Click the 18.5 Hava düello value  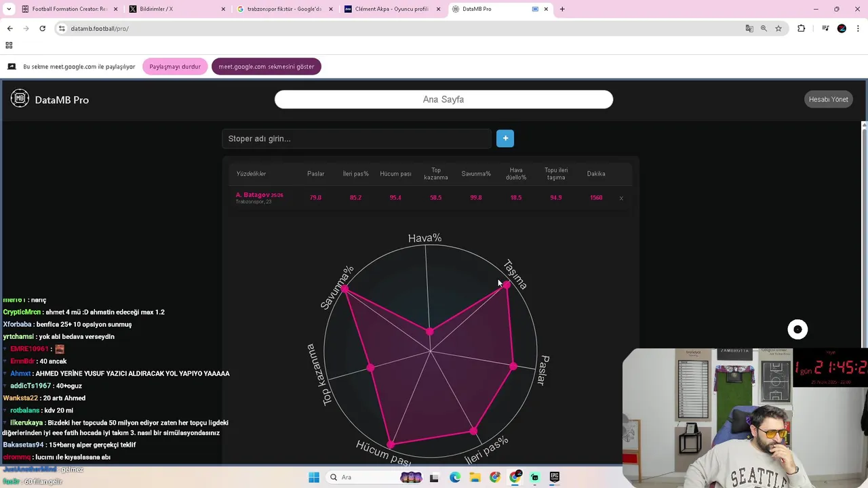(516, 198)
